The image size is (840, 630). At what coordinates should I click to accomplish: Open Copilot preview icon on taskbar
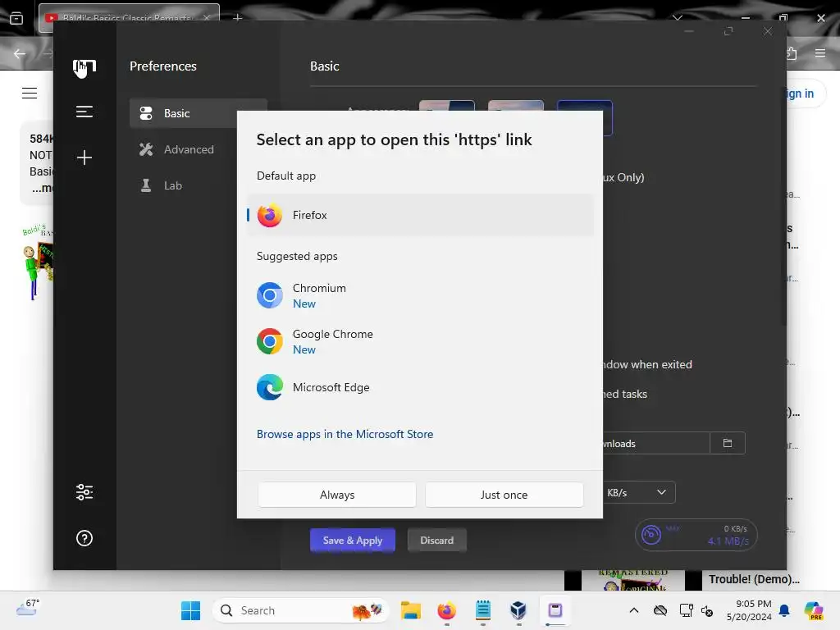coord(814,610)
